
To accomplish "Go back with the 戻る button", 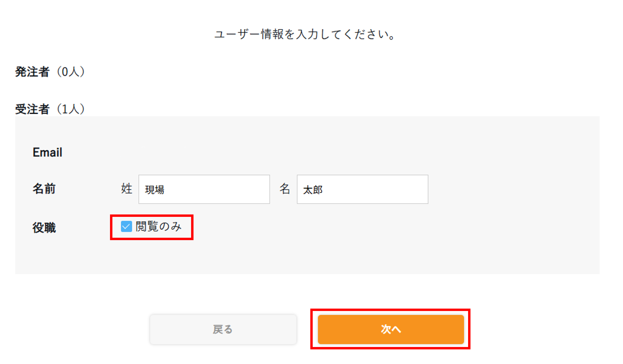I will coord(223,330).
